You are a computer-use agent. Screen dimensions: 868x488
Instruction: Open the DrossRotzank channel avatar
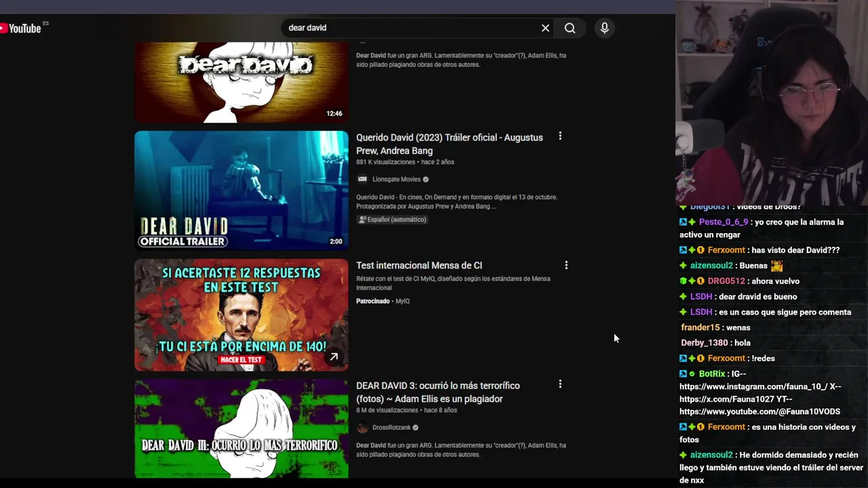coord(362,428)
